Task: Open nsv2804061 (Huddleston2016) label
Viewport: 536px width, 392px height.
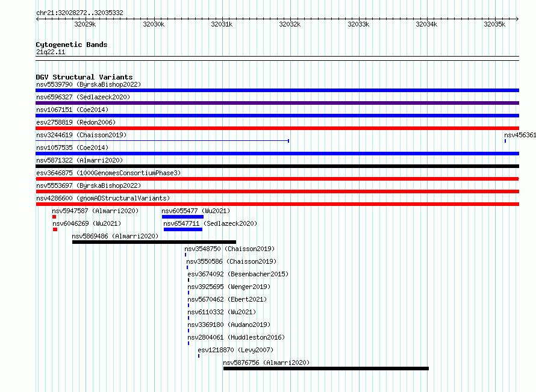Action: point(236,337)
